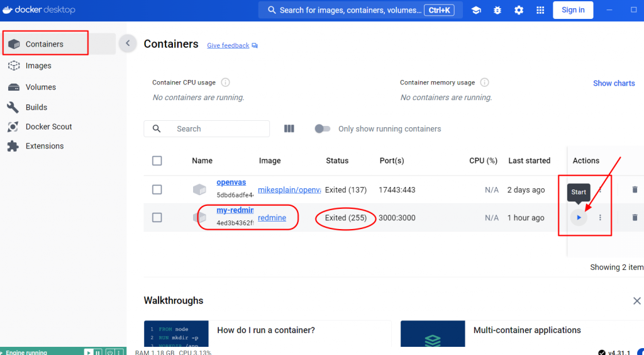
Task: Open the column display options icon
Action: pyautogui.click(x=289, y=128)
